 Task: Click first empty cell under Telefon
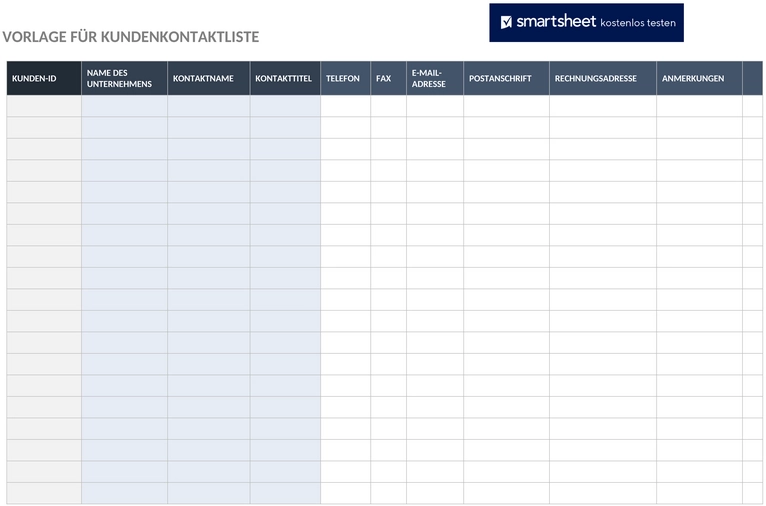[346, 106]
